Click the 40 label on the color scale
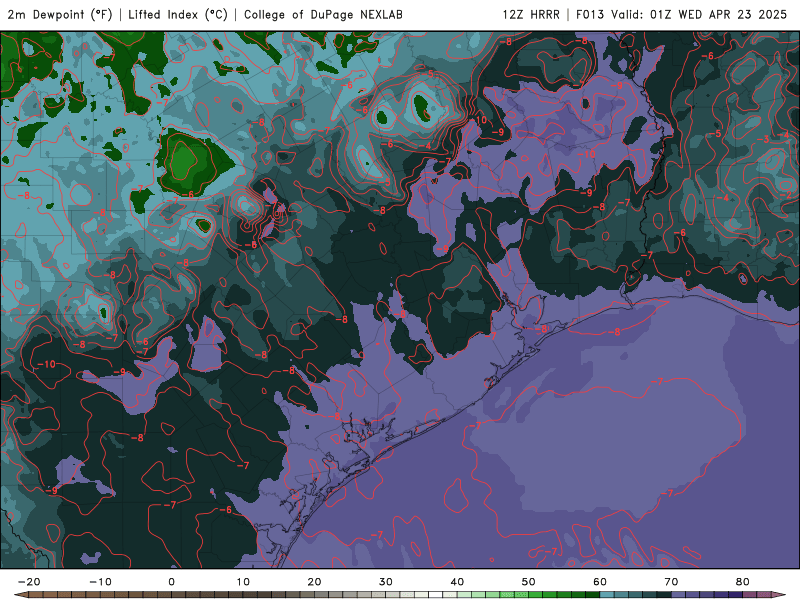This screenshot has height=600, width=800. click(457, 582)
